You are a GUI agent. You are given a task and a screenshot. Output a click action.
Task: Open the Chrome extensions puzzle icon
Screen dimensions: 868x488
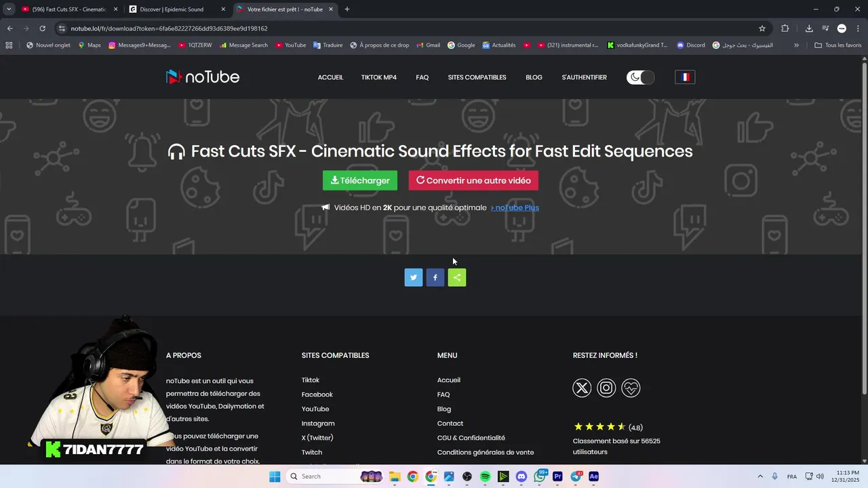tap(785, 28)
